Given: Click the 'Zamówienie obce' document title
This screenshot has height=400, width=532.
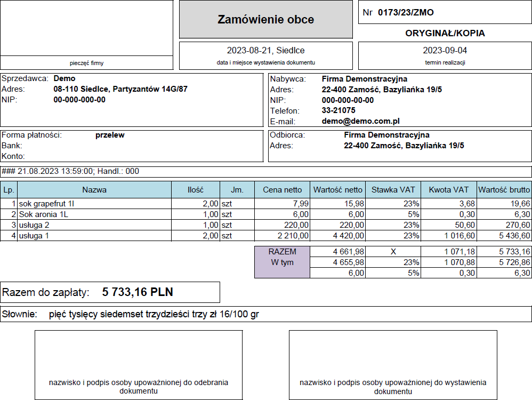Looking at the screenshot, I should coord(265,20).
